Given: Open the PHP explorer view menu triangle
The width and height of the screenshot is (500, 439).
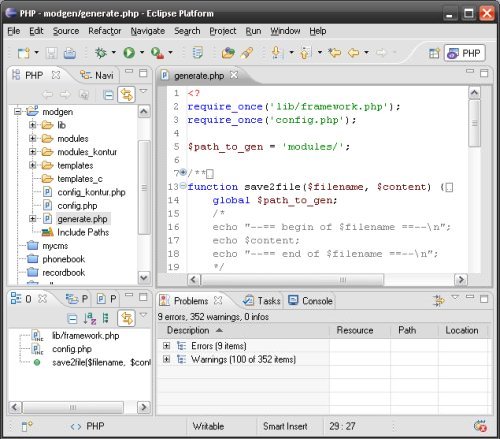Looking at the screenshot, I should pyautogui.click(x=143, y=91).
